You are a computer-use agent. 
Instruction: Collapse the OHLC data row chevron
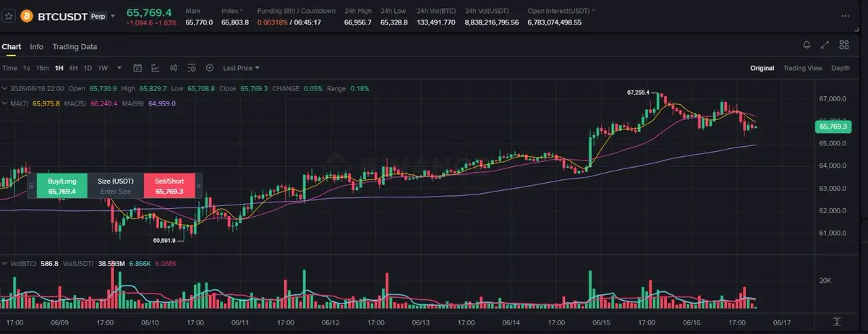click(4, 88)
